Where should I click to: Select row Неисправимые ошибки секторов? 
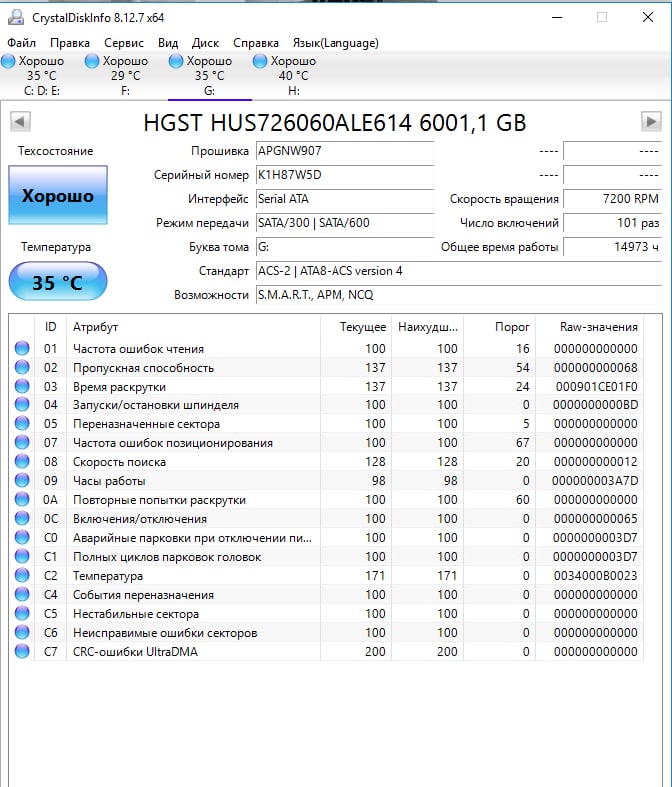click(x=327, y=632)
